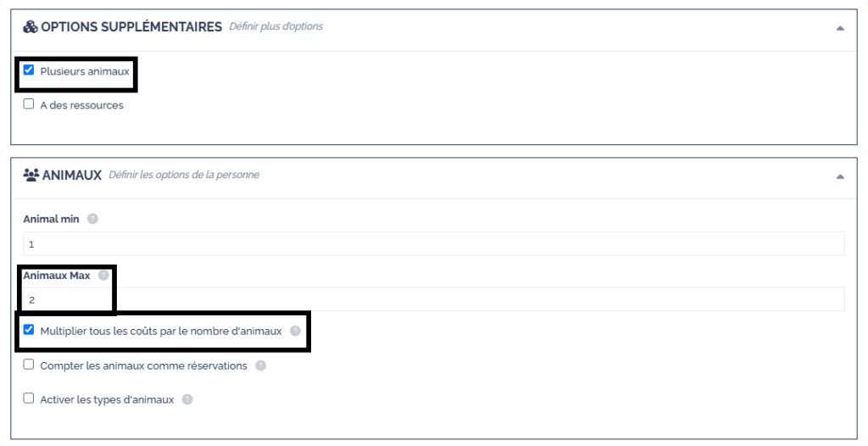Click the Animaux section header title

coord(72,176)
